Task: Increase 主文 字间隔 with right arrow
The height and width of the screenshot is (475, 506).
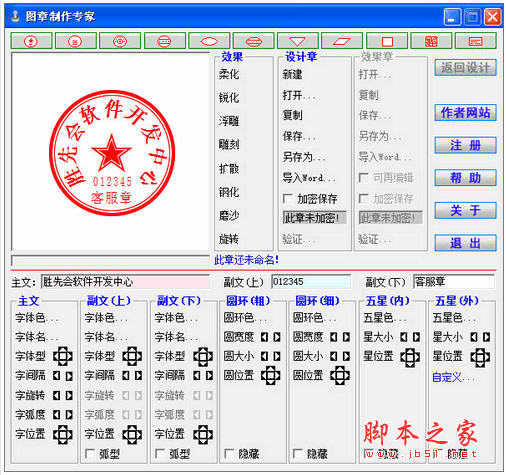Action: click(69, 376)
